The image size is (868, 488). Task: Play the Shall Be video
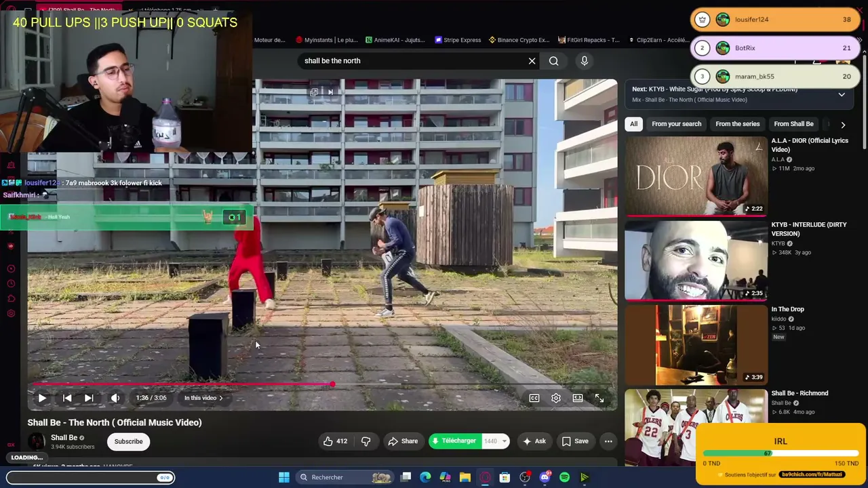[42, 398]
